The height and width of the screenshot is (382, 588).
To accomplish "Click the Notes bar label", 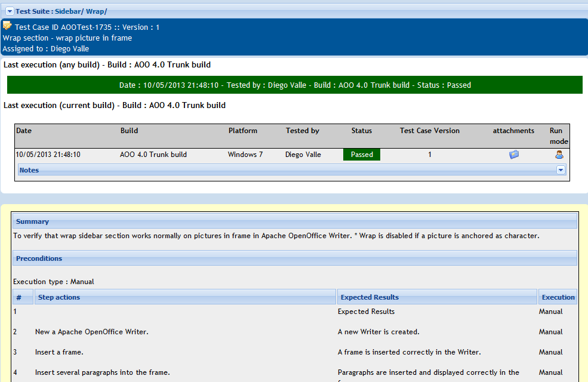I will [29, 170].
